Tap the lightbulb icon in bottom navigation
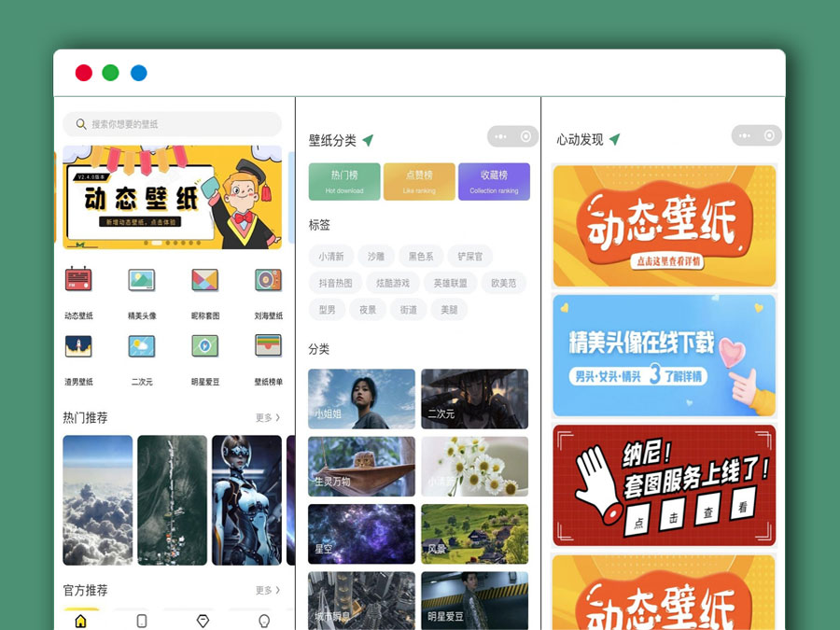Image resolution: width=840 pixels, height=630 pixels. [264, 619]
